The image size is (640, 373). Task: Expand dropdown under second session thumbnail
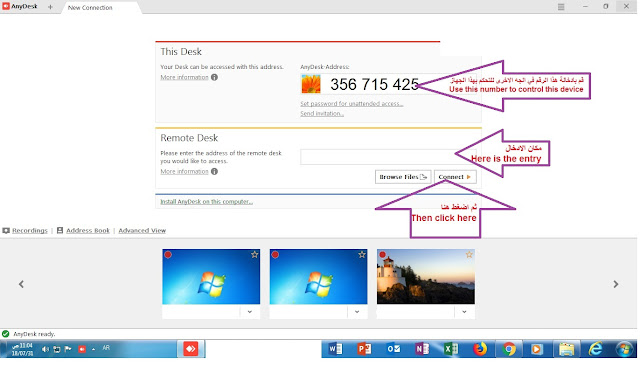tap(357, 312)
